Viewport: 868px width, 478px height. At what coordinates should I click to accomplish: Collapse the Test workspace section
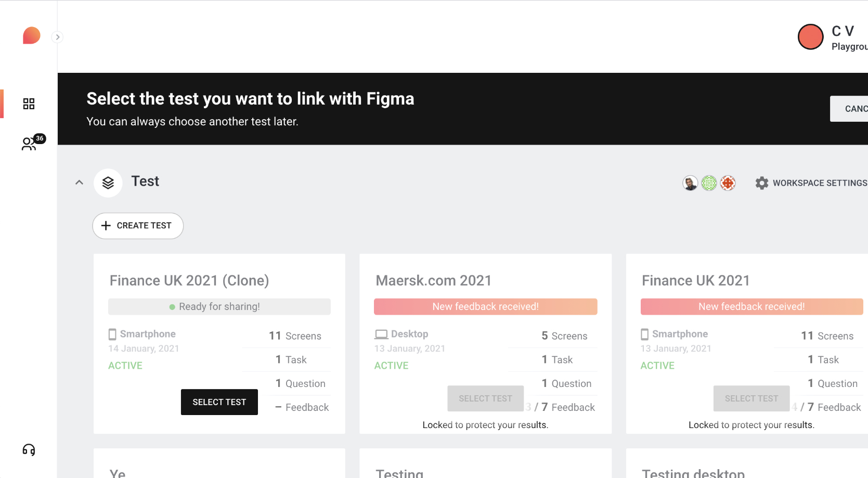79,183
